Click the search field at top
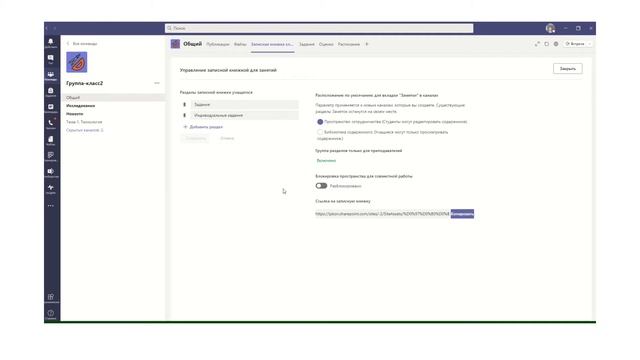640x360 pixels. 319,28
